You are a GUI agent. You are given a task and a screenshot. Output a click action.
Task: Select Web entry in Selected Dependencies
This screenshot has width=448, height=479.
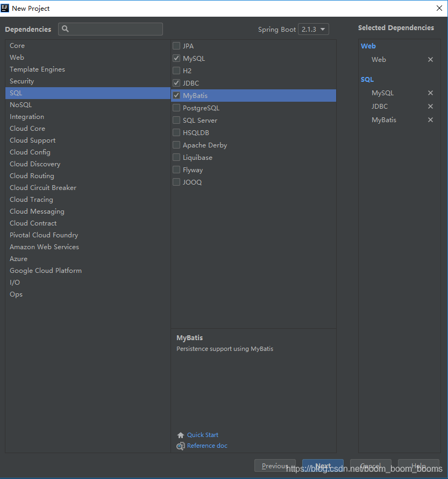(379, 60)
